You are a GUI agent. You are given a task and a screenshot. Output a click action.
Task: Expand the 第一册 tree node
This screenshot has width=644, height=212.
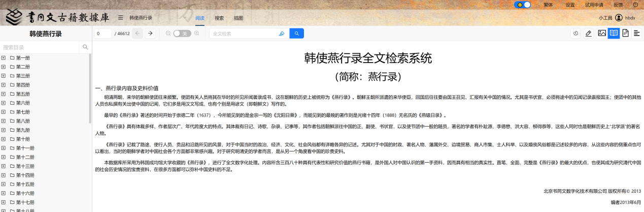4,58
